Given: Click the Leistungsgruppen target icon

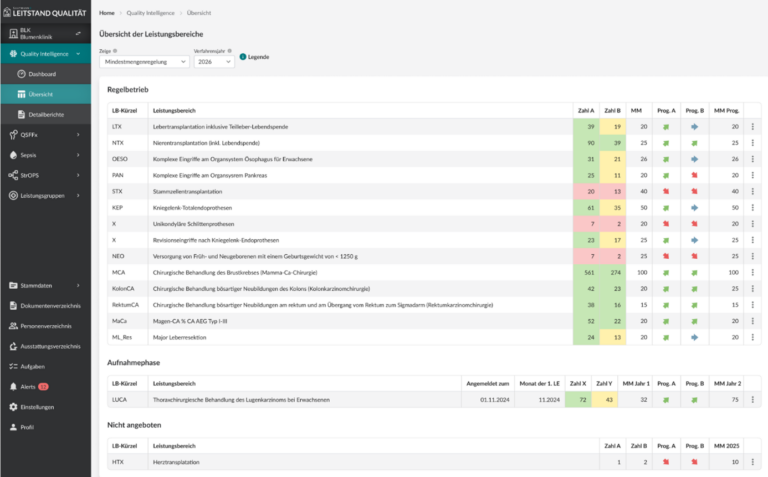Looking at the screenshot, I should (13, 195).
